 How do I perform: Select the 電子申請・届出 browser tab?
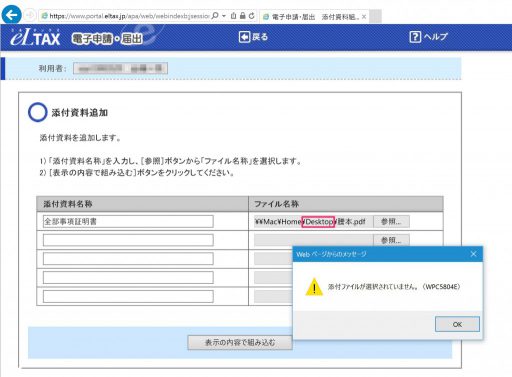coord(313,17)
